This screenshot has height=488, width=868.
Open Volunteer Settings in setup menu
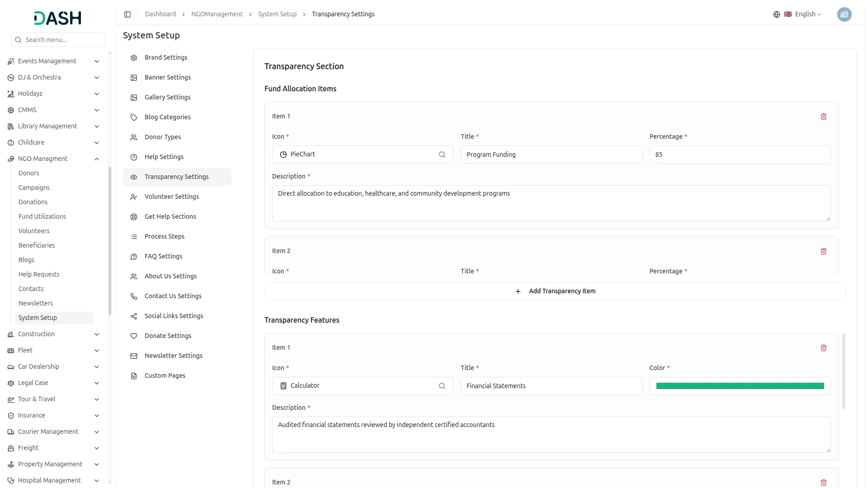171,197
